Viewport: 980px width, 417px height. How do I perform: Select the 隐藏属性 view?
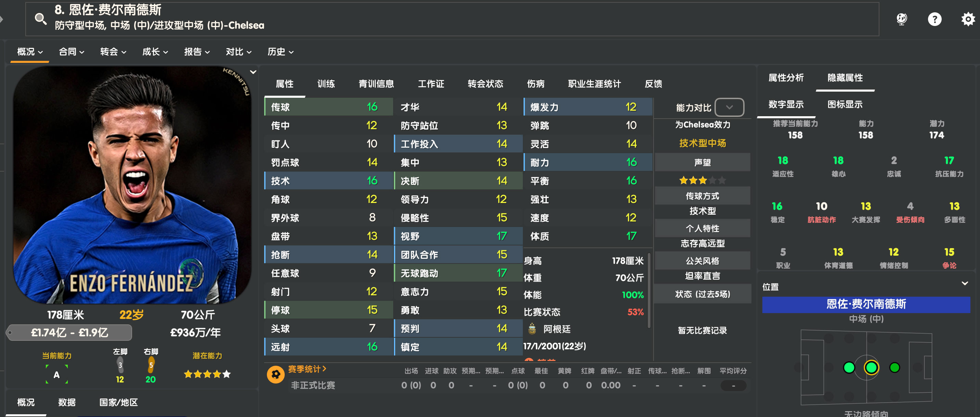click(x=845, y=78)
